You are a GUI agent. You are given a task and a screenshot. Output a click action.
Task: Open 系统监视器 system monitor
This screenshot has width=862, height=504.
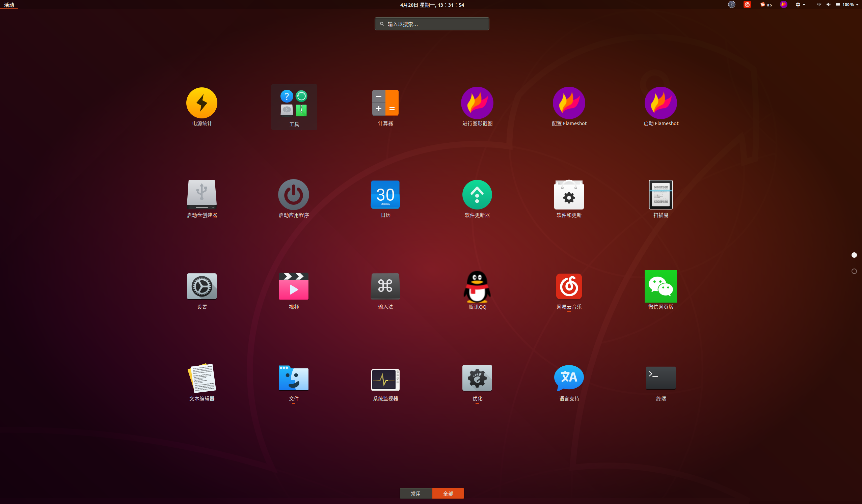[x=385, y=380]
